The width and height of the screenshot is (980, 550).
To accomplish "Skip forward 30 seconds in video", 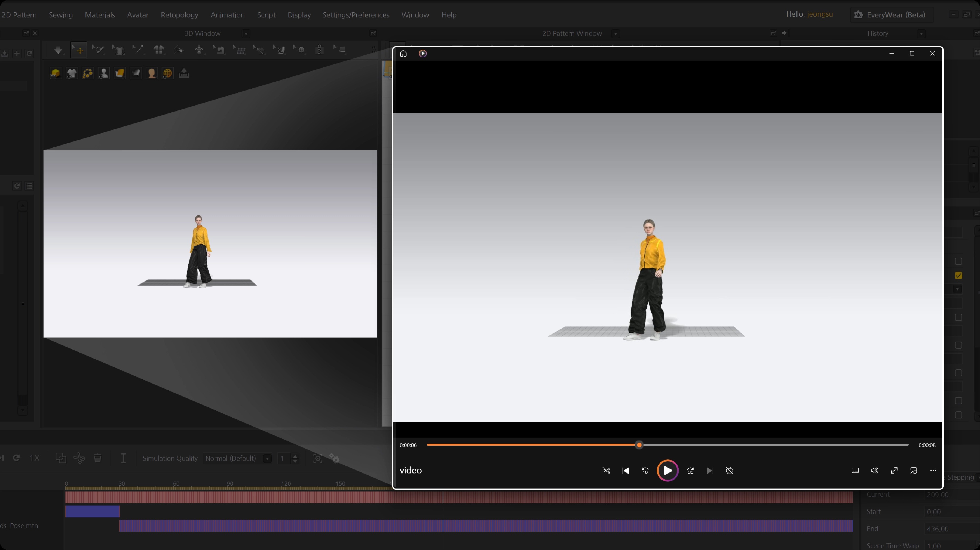I will [x=690, y=471].
